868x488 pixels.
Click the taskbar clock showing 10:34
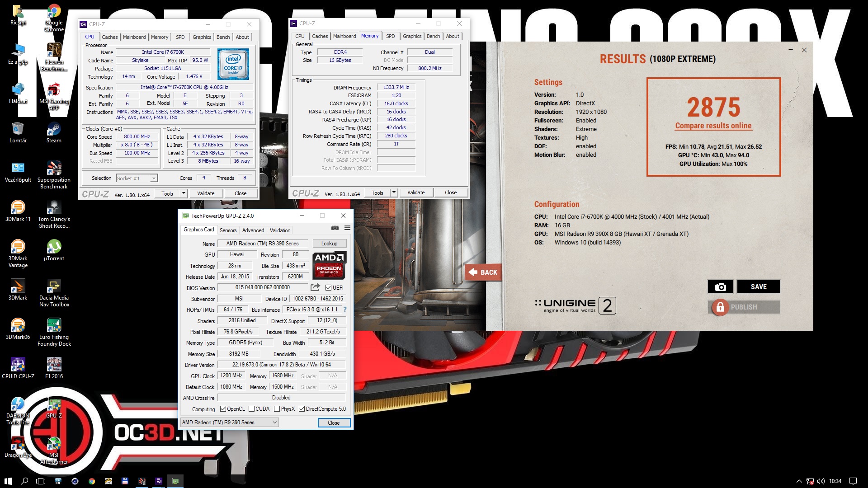[x=835, y=481]
